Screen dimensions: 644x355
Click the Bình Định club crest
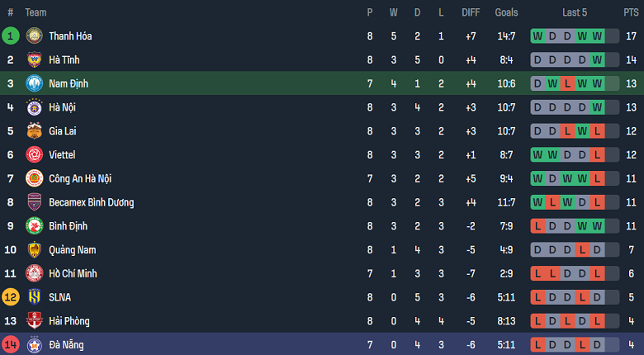[34, 226]
